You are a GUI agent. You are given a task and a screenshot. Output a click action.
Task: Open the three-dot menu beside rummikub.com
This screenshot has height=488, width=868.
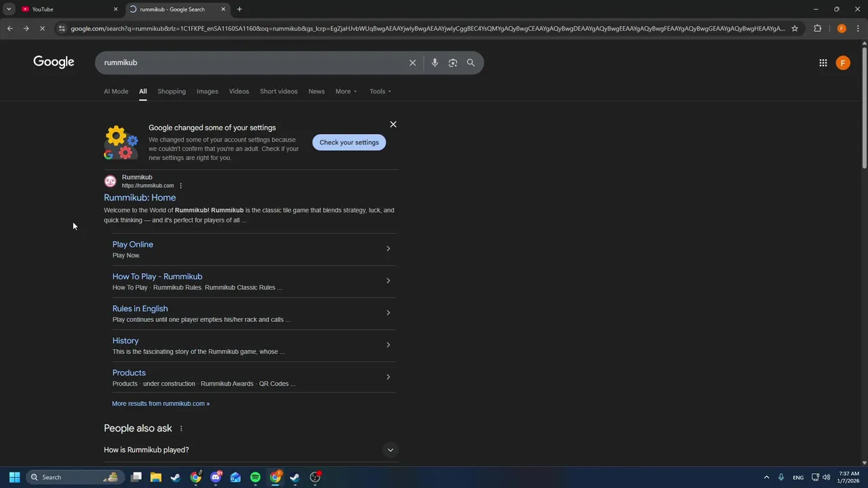180,186
